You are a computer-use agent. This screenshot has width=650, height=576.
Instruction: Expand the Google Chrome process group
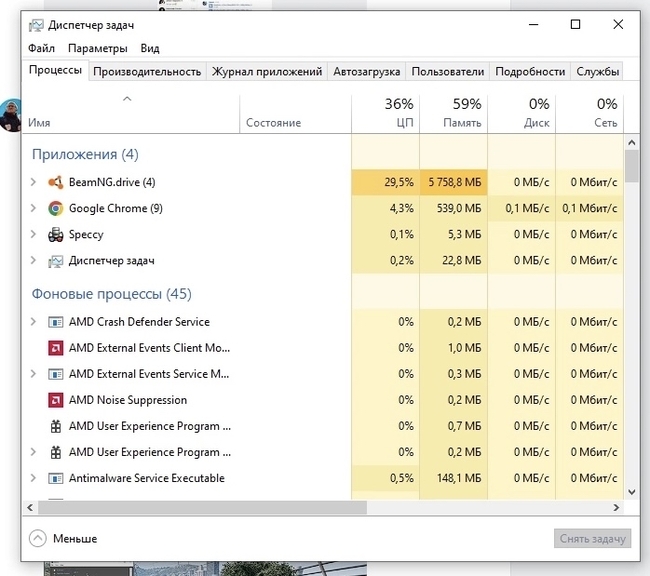point(33,208)
